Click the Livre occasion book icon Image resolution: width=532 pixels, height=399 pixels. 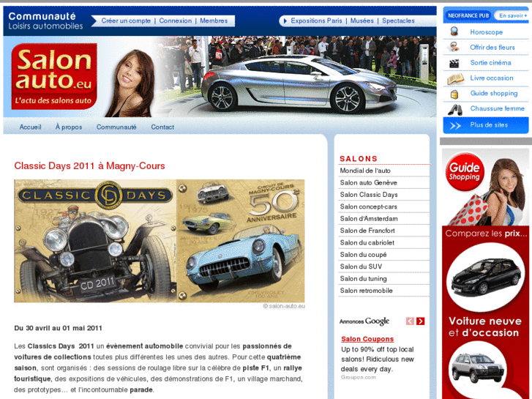[455, 78]
